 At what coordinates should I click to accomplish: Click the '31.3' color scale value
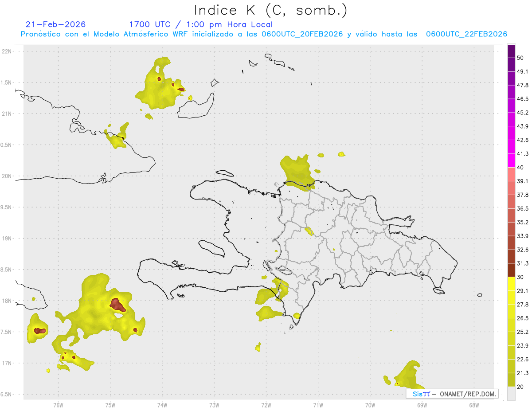pyautogui.click(x=522, y=263)
